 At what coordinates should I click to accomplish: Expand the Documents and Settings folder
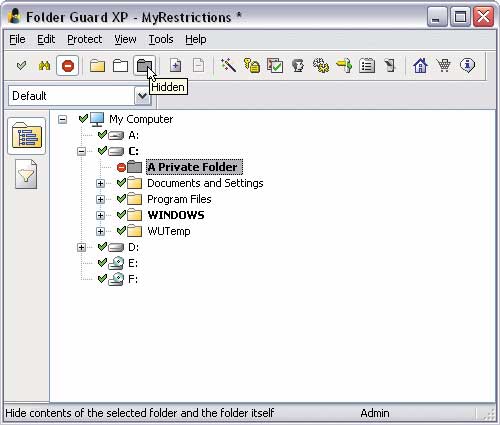(100, 183)
